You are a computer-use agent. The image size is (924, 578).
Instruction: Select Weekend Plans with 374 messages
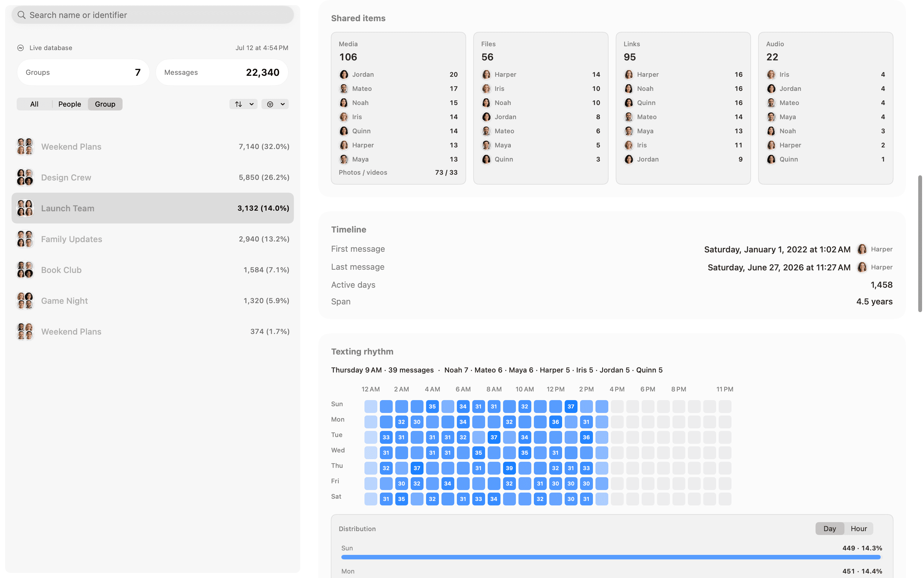tap(153, 331)
